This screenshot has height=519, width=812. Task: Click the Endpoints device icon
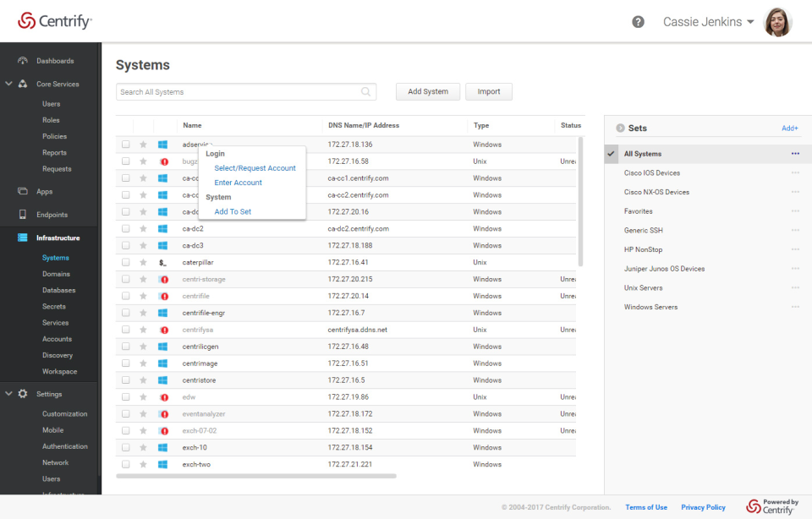pos(22,214)
